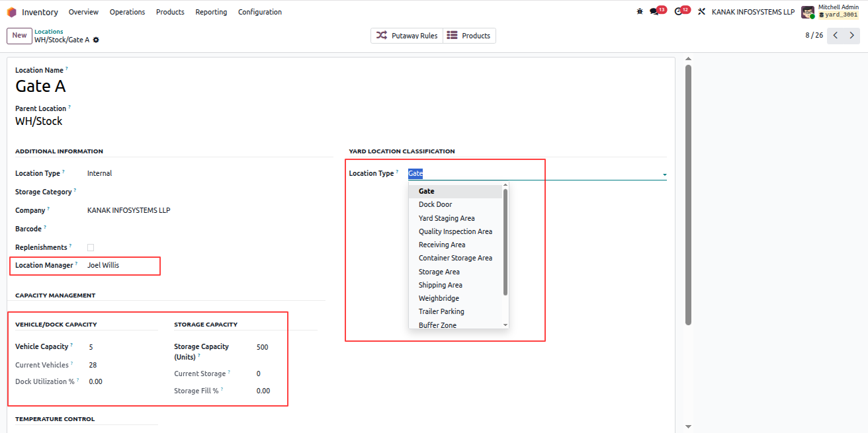Pick Shipping Area from the list
Screen dimensions: 868x433
(x=455, y=285)
